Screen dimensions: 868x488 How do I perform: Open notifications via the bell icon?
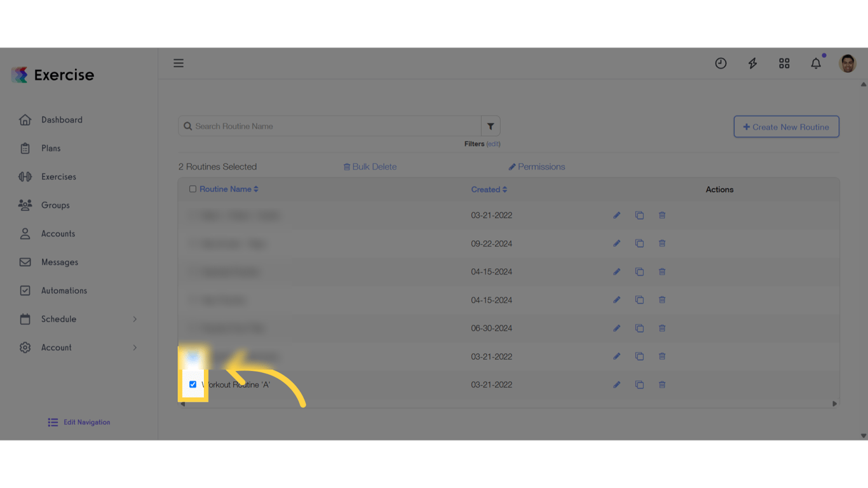(816, 63)
